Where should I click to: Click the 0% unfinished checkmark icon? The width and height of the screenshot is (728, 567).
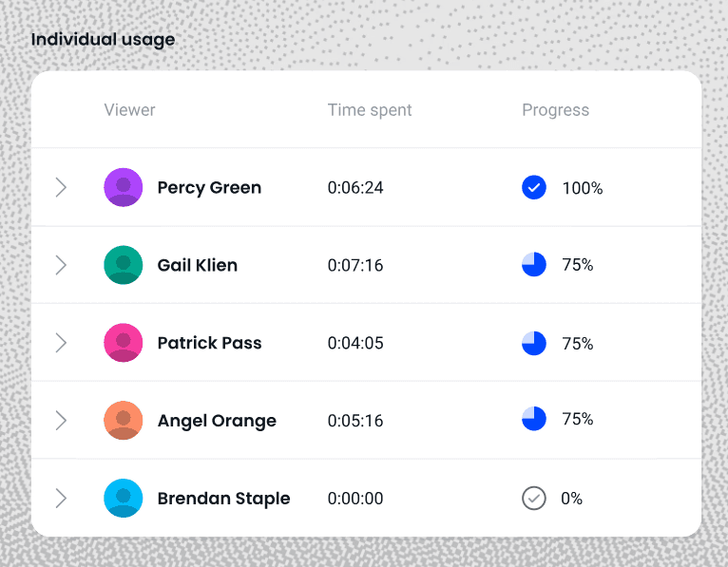(x=534, y=499)
